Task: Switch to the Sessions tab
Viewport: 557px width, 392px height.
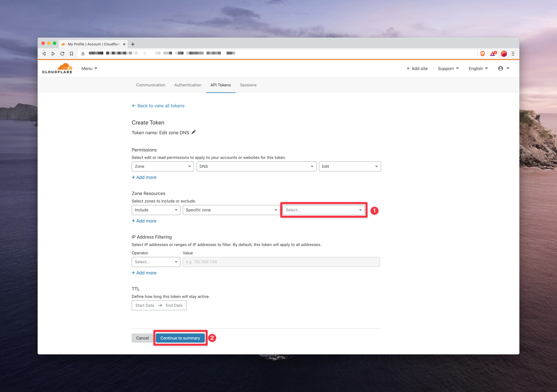Action: 248,85
